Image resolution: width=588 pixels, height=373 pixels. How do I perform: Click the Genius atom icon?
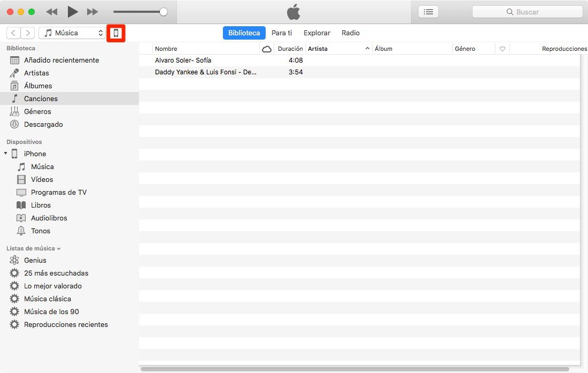[14, 260]
